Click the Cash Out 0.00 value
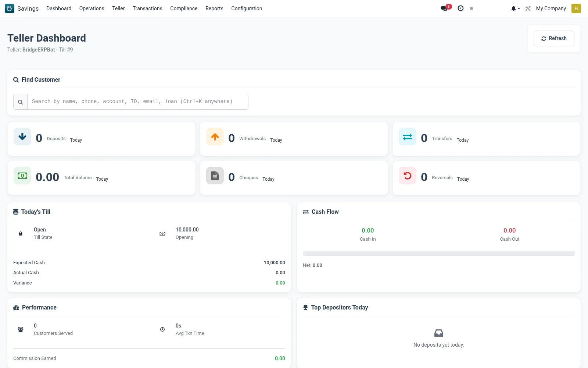The image size is (588, 368). (x=510, y=230)
